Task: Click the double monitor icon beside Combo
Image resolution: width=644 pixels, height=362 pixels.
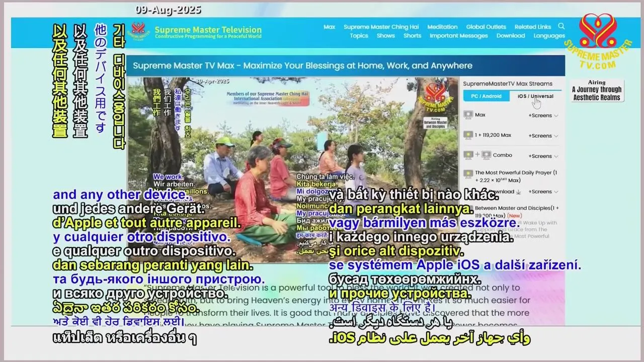Action: [x=477, y=155]
